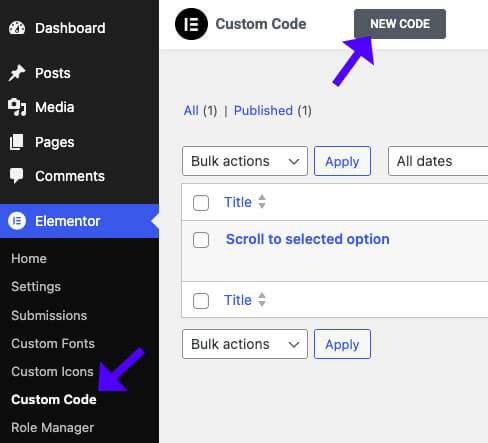Screen dimensions: 488x443
Task: Open the All dates filter dropdown
Action: point(438,161)
